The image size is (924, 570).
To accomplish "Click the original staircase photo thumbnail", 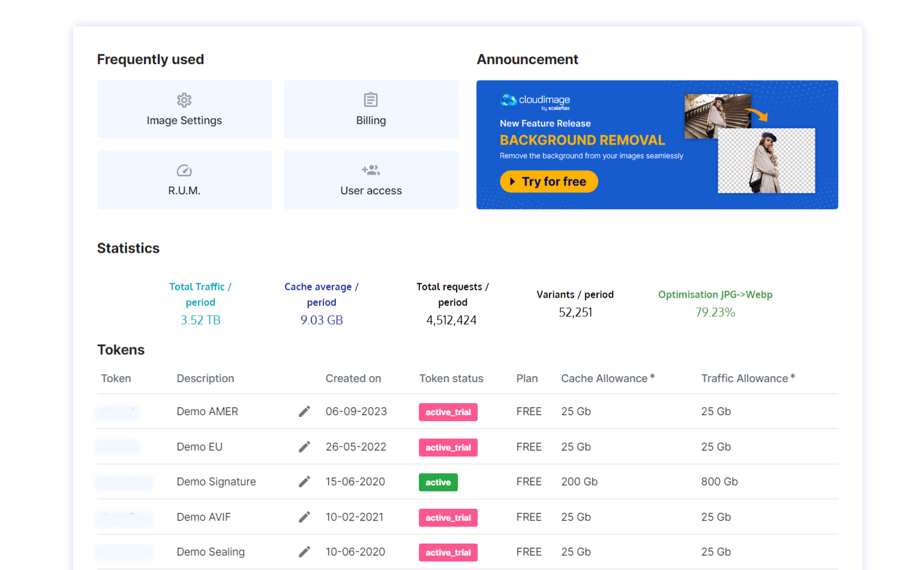I will pyautogui.click(x=718, y=116).
